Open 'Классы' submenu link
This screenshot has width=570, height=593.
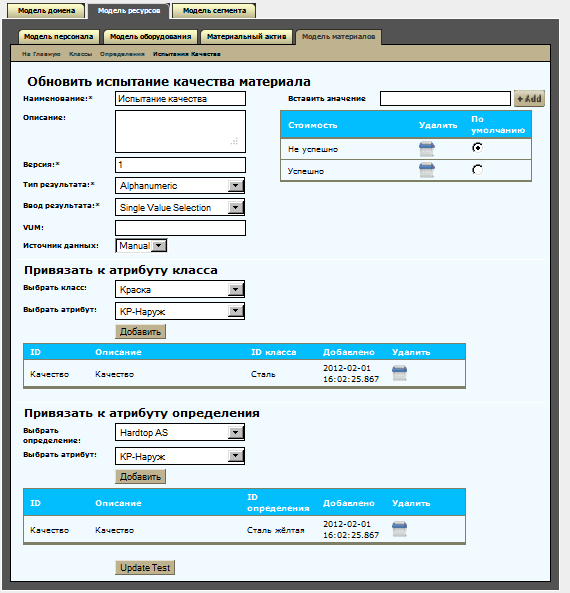point(81,54)
